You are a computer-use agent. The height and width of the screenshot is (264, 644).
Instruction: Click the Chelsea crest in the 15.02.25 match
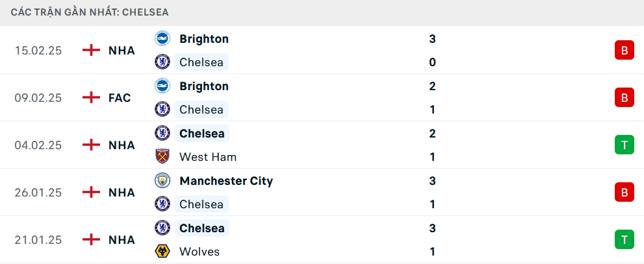(162, 62)
